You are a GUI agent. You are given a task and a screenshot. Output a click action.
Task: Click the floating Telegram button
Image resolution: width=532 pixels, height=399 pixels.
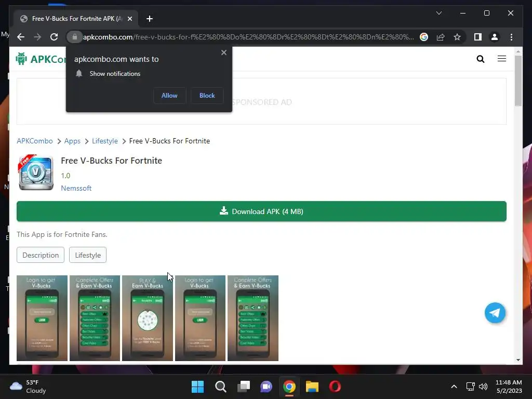click(495, 313)
